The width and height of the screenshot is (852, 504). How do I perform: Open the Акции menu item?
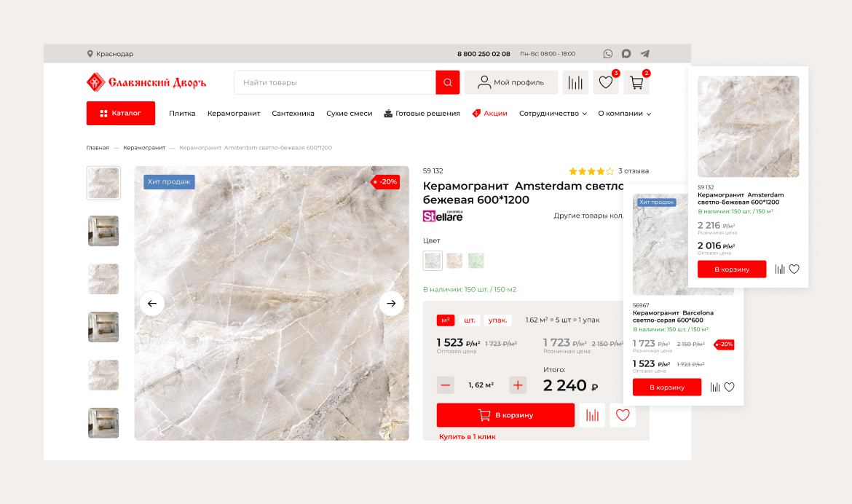(489, 114)
